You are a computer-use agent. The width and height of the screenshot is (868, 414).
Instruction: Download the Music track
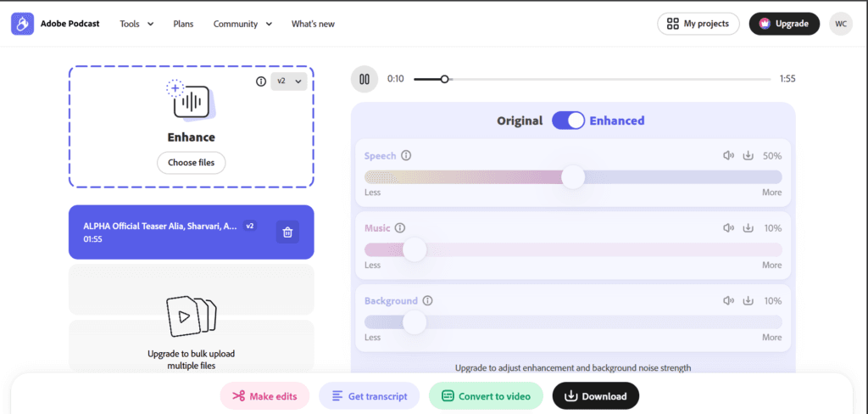coord(748,227)
